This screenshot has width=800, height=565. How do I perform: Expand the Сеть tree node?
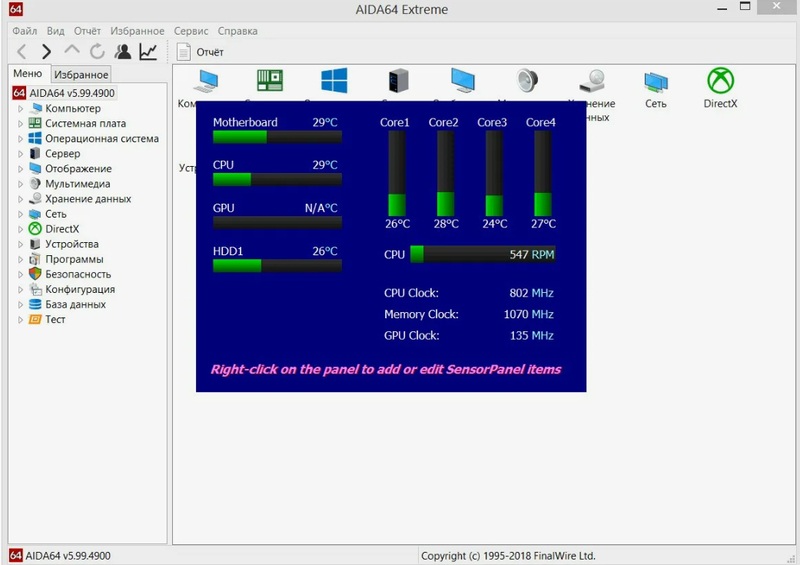pos(20,214)
